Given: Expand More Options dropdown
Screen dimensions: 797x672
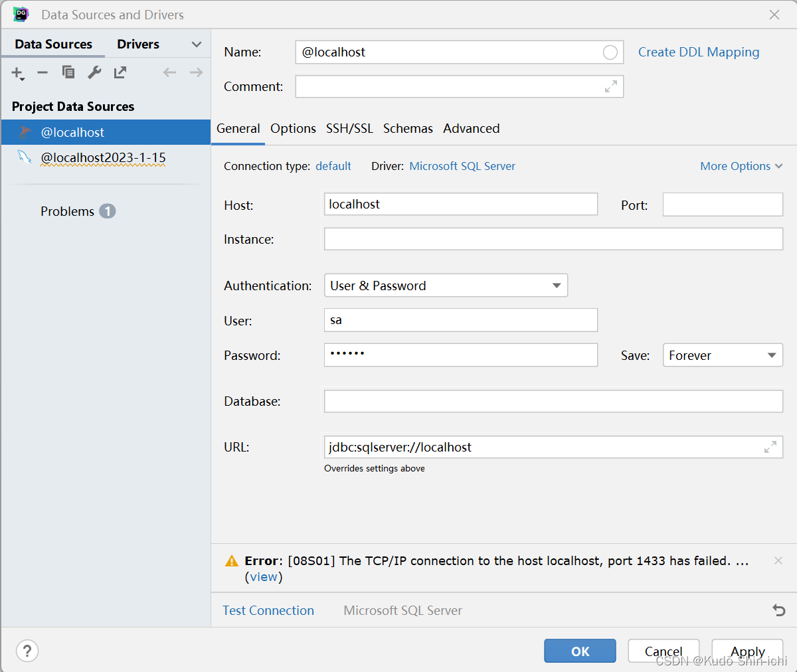Looking at the screenshot, I should (x=741, y=166).
